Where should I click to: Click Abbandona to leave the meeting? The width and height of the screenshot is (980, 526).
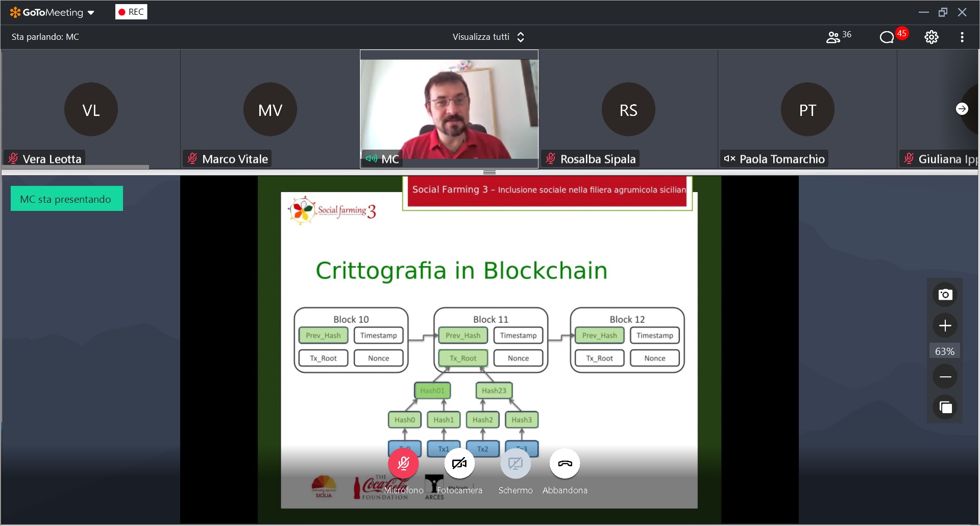(565, 464)
